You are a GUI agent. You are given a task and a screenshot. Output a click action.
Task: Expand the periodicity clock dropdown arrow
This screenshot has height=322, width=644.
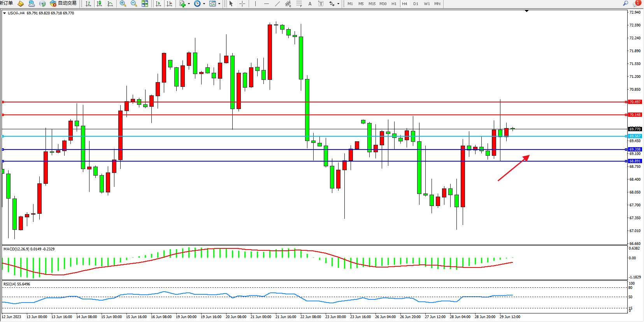tap(204, 4)
